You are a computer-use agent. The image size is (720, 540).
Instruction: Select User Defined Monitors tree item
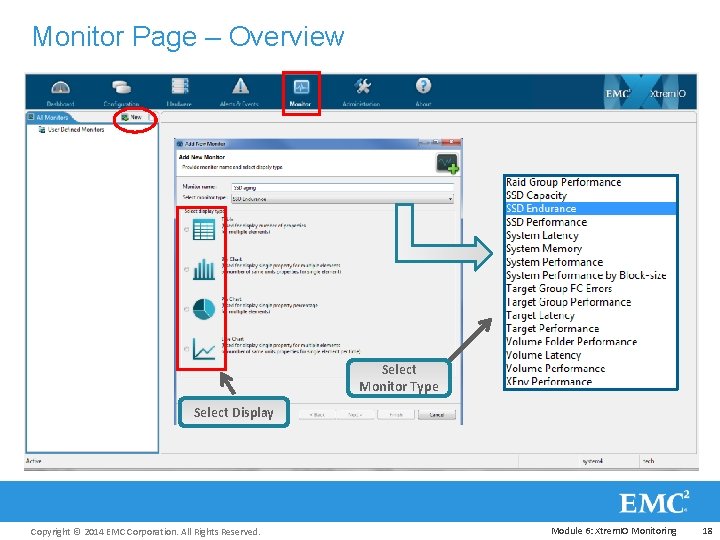tap(72, 130)
